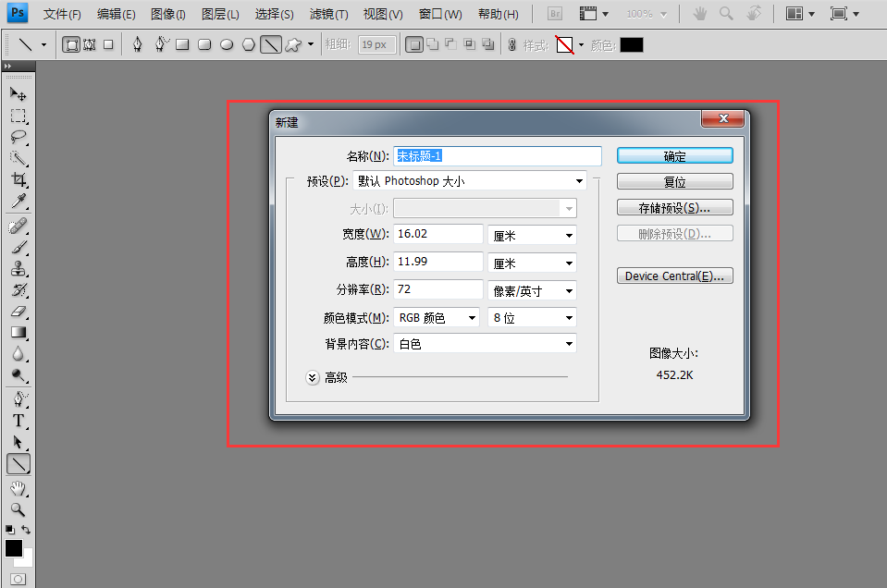Select the History Brush tool

tap(18, 290)
